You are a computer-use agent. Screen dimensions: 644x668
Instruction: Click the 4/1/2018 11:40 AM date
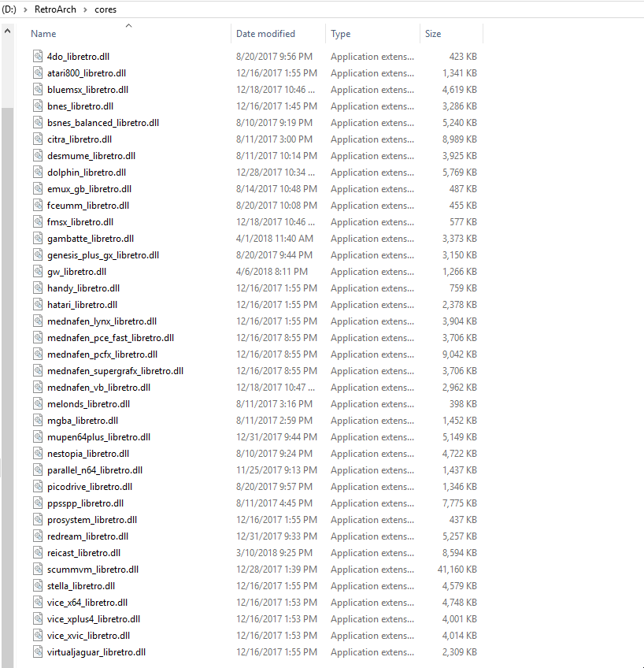(275, 239)
